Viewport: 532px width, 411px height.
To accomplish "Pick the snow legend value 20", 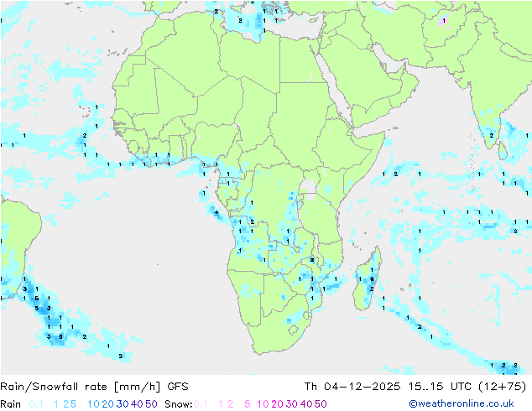I will click(277, 404).
